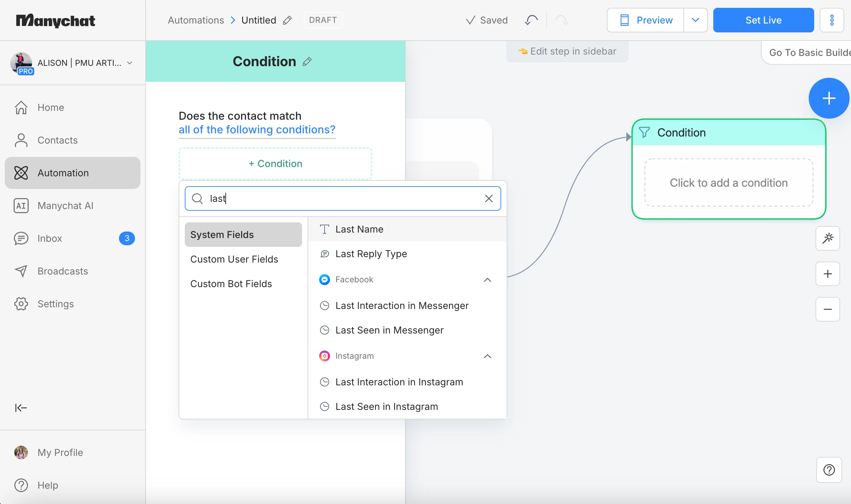
Task: Choose Last Interaction in Instagram field
Action: pos(399,382)
